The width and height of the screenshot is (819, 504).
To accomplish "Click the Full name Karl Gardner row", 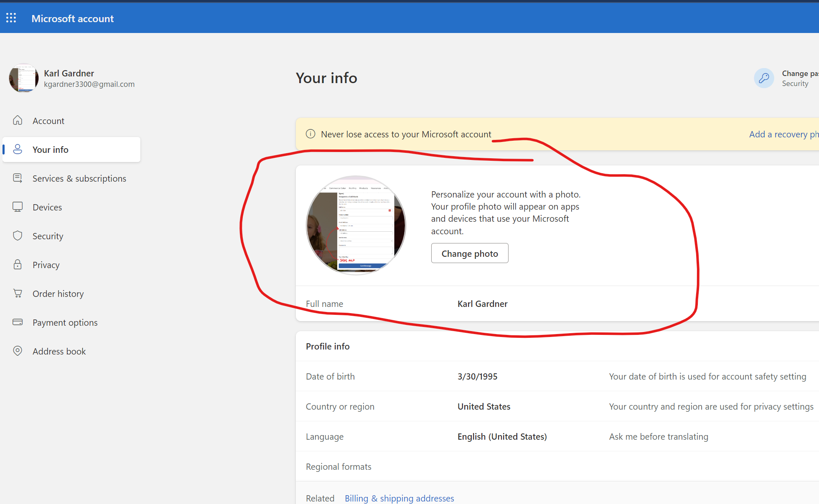I will [x=557, y=304].
